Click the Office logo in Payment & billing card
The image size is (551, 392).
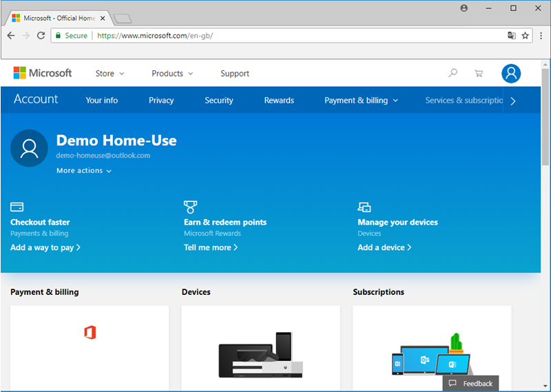pos(90,332)
